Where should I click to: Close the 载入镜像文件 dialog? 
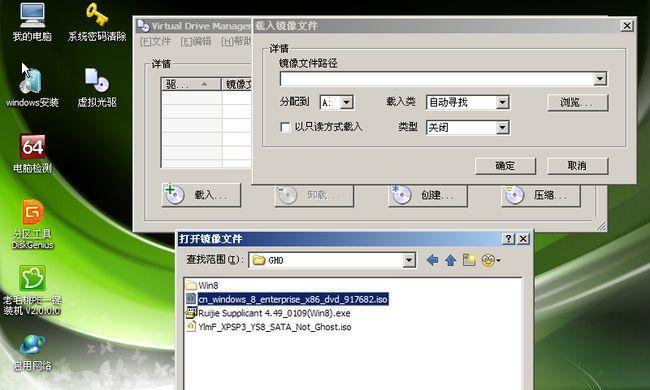pyautogui.click(x=627, y=26)
